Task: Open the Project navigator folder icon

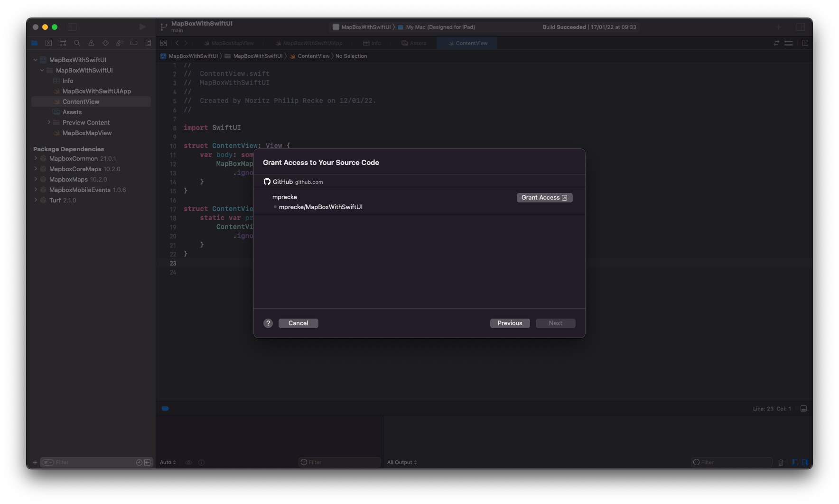Action: (34, 43)
